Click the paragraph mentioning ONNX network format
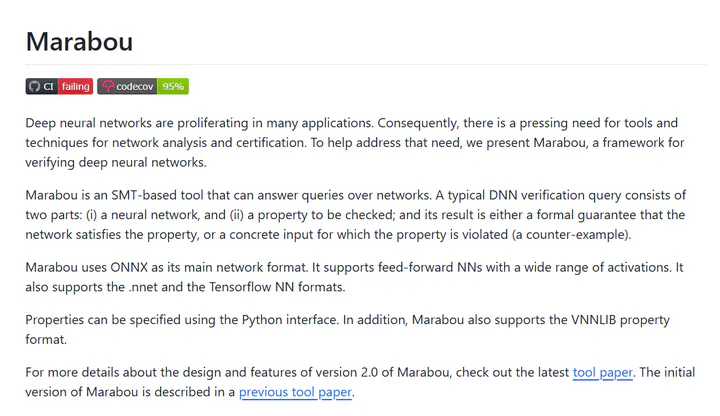The image size is (720, 416). click(x=354, y=277)
